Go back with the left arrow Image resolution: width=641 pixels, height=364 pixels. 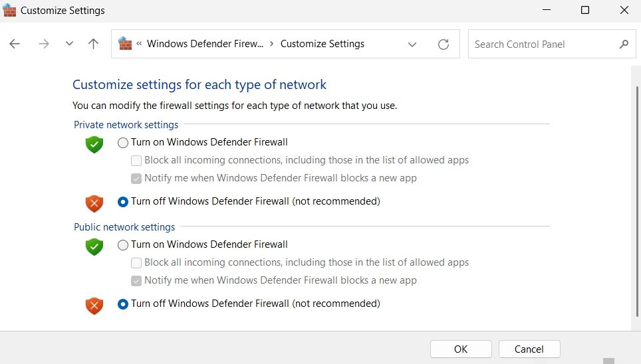point(15,44)
